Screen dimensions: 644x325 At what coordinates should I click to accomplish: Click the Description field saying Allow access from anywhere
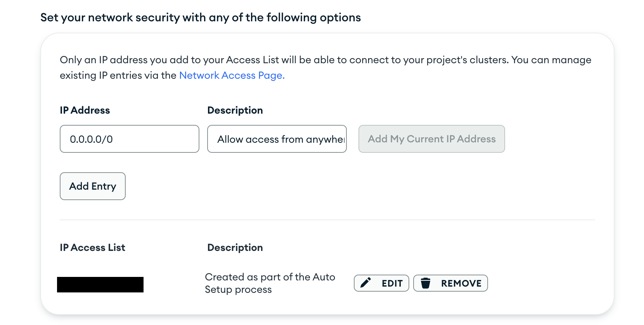[x=277, y=139]
